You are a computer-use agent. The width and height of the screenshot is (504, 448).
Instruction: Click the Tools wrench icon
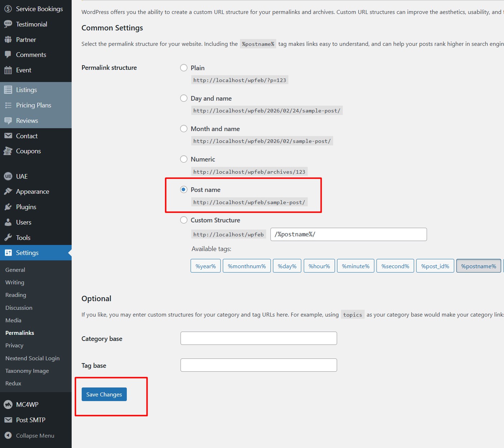pyautogui.click(x=8, y=237)
